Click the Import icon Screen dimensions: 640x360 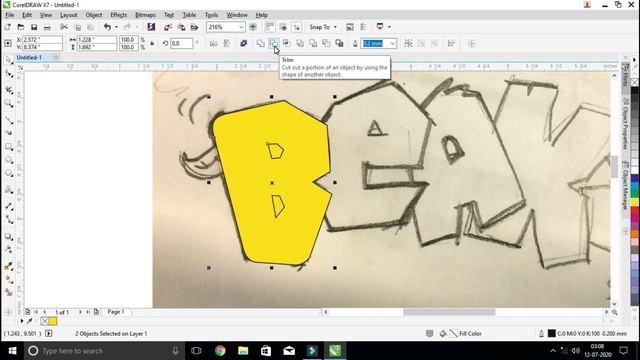pos(168,27)
